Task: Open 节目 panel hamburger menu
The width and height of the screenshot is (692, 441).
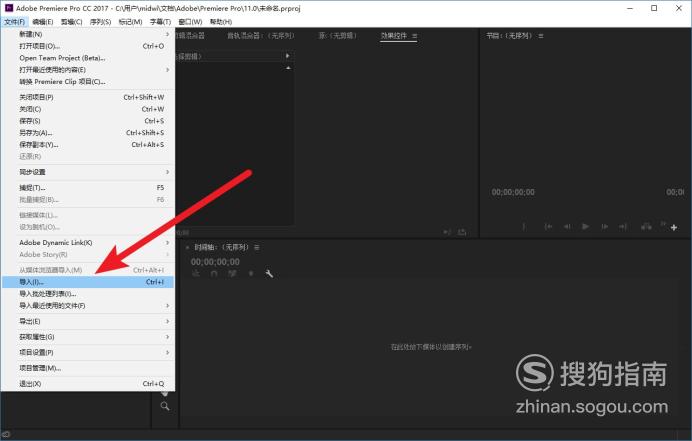Action: [541, 36]
